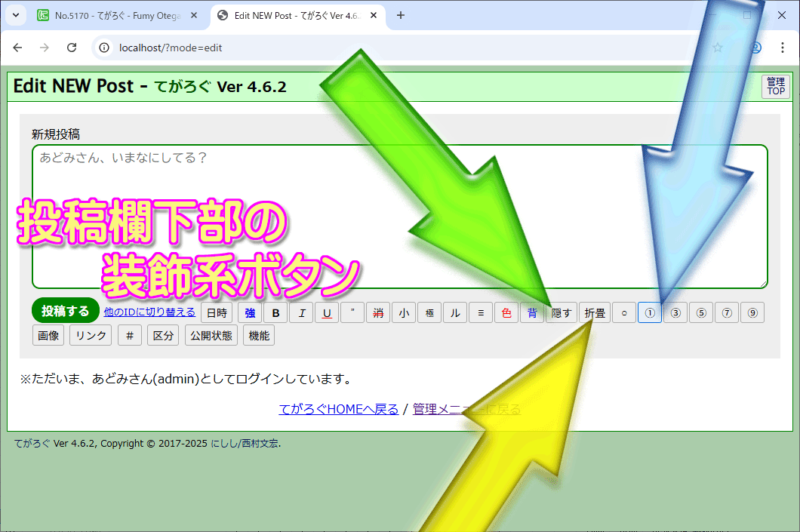The width and height of the screenshot is (800, 532).
Task: Open the 管理TOP admin menu button
Action: 775,87
